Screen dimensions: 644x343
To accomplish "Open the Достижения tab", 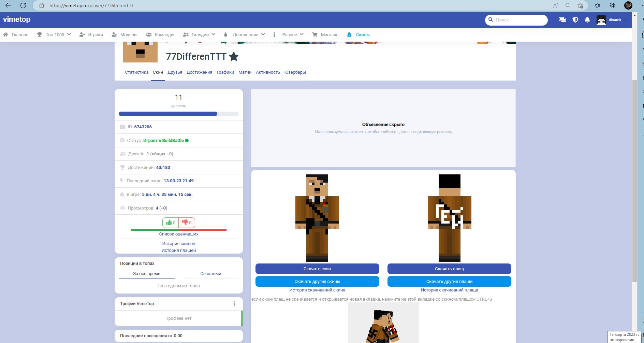I will point(199,72).
